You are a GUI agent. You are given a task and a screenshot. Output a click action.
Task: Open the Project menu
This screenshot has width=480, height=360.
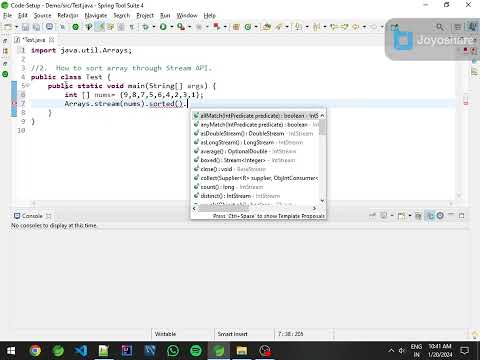pos(145,15)
